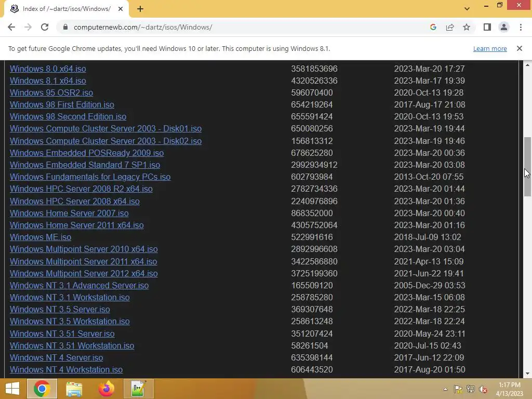Viewport: 532px width, 399px height.
Task: View site security lock info
Action: pyautogui.click(x=65, y=27)
